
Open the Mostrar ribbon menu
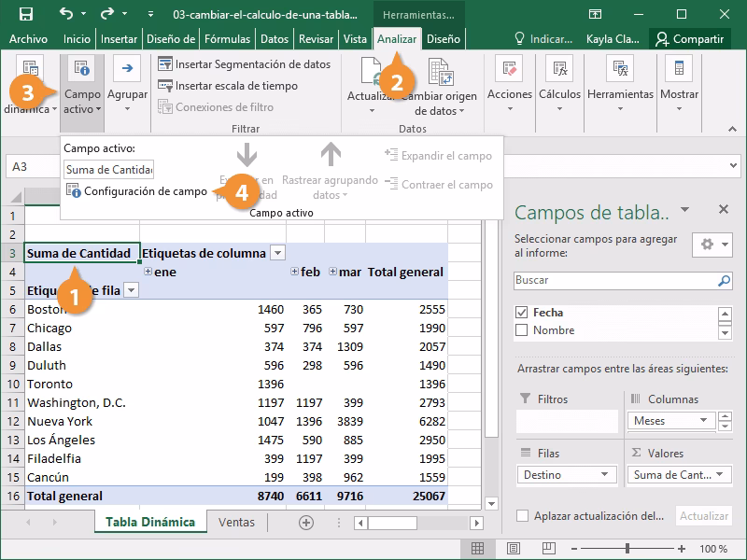click(x=679, y=84)
